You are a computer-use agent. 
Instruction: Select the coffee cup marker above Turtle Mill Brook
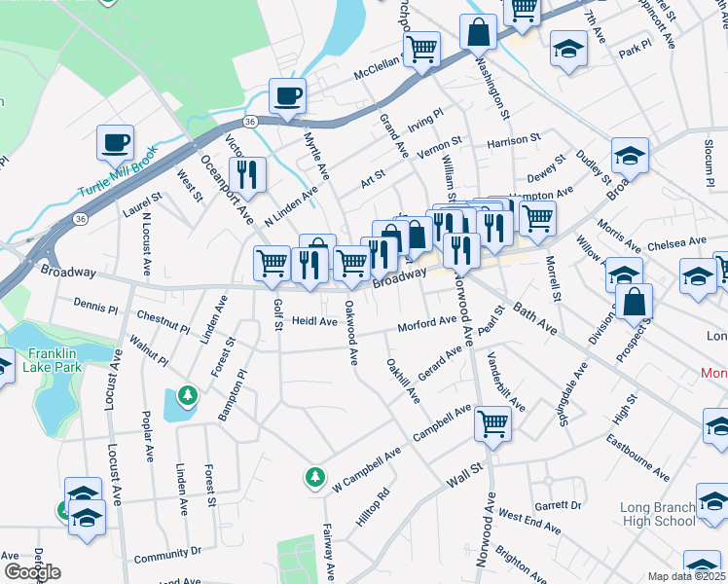pyautogui.click(x=116, y=146)
